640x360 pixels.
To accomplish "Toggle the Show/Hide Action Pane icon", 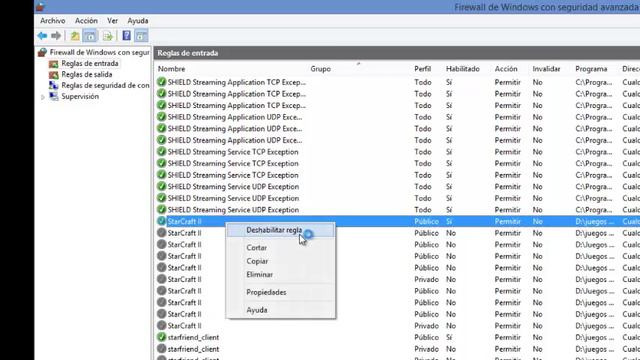I will coord(141,36).
